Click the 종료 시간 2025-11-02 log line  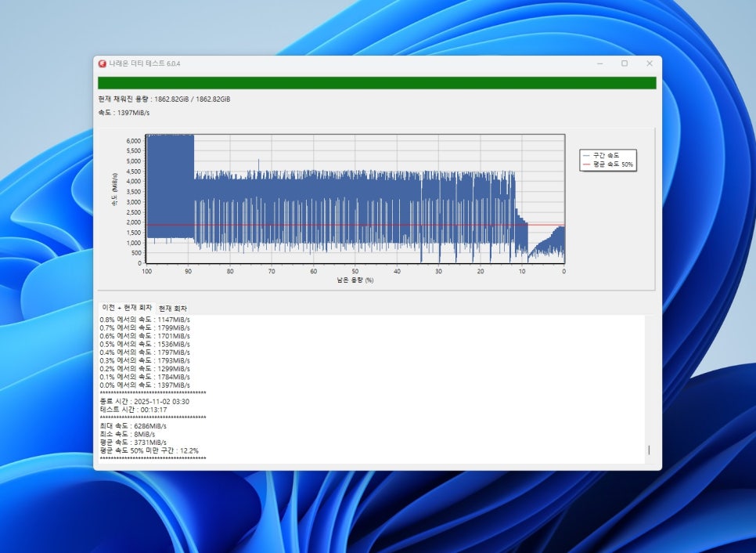[144, 401]
